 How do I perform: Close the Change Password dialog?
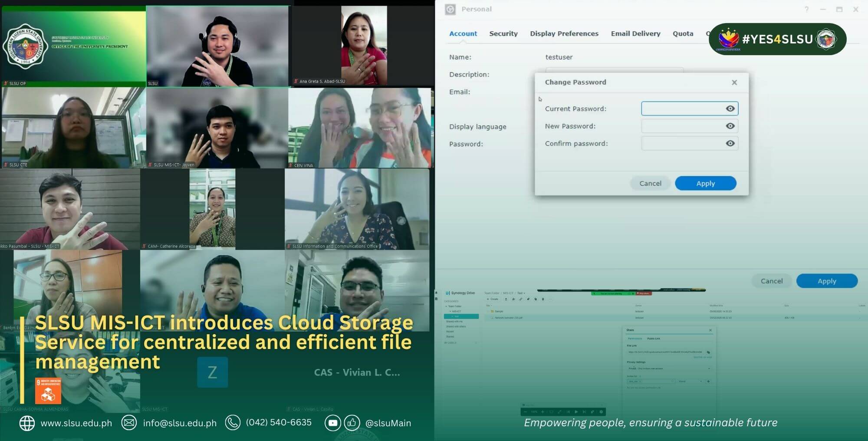734,82
